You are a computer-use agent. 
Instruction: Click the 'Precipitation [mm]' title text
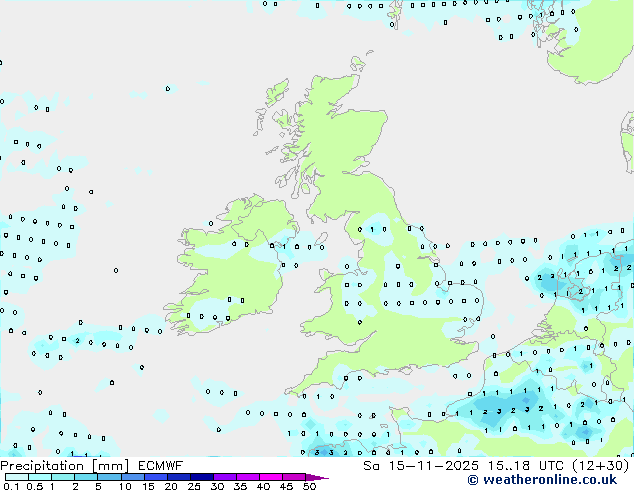(x=64, y=466)
